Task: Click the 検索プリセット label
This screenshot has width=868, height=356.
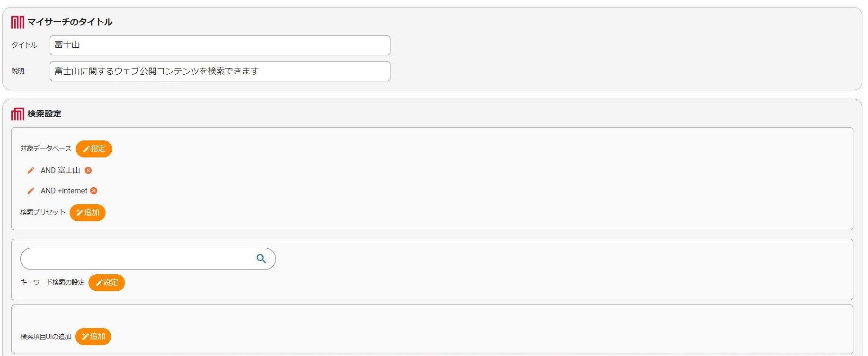Action: (43, 212)
